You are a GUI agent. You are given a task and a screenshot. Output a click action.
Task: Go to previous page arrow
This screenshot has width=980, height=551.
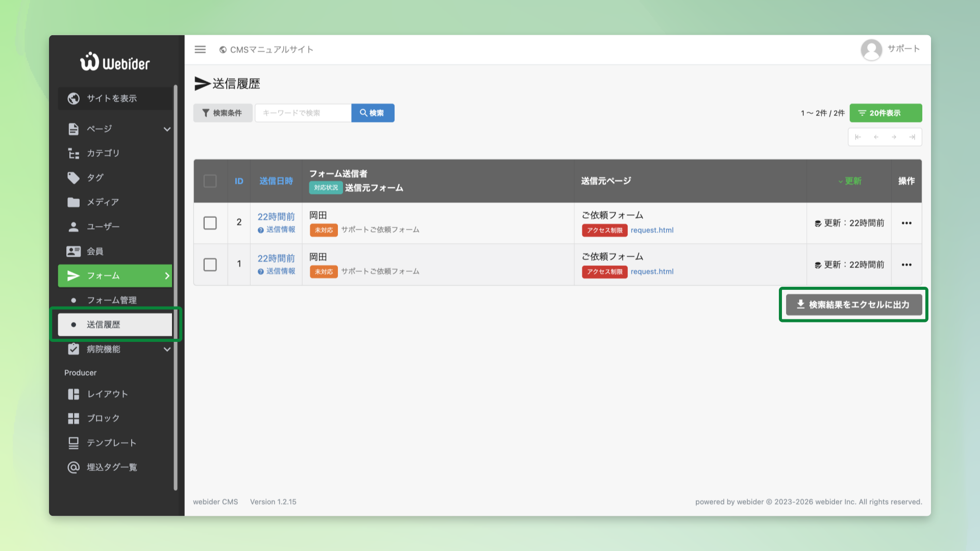coord(876,137)
